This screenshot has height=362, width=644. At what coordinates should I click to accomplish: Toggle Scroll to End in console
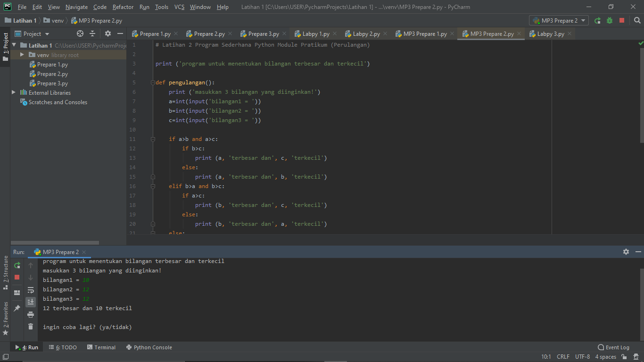[31, 301]
